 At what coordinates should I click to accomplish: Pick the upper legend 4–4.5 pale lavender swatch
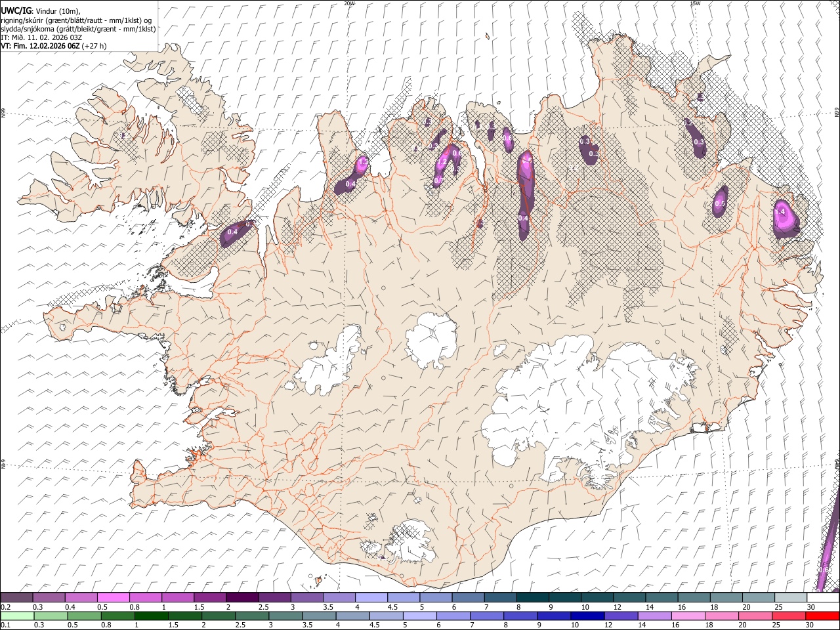tap(370, 598)
